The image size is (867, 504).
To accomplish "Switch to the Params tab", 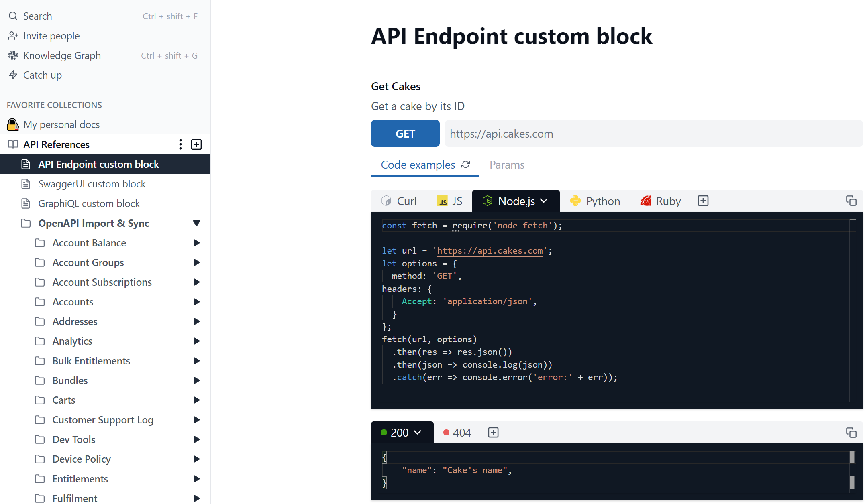I will pos(507,165).
